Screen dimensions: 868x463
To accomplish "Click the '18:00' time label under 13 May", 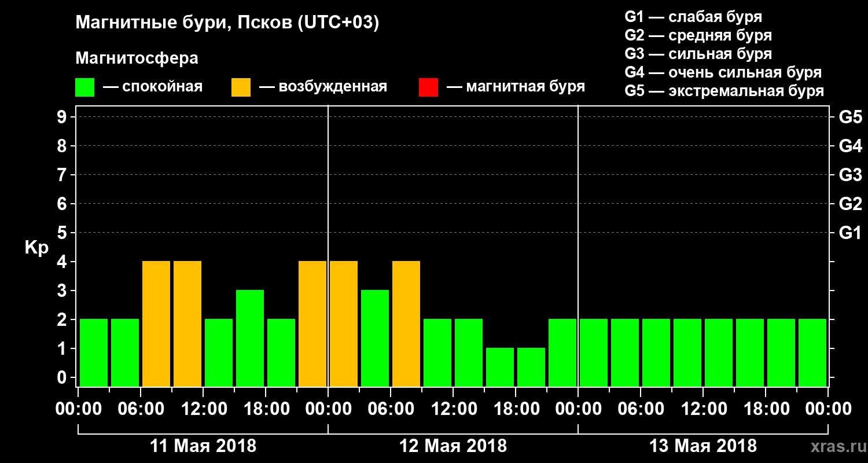I will click(x=766, y=409).
